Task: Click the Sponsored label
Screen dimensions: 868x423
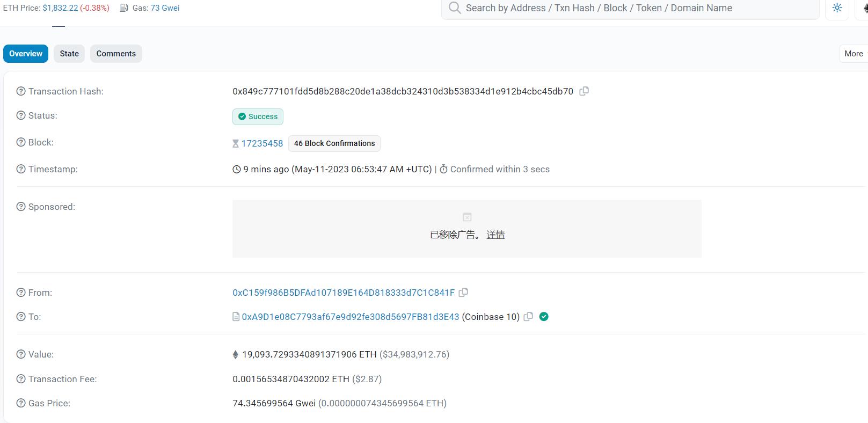Action: pos(52,207)
